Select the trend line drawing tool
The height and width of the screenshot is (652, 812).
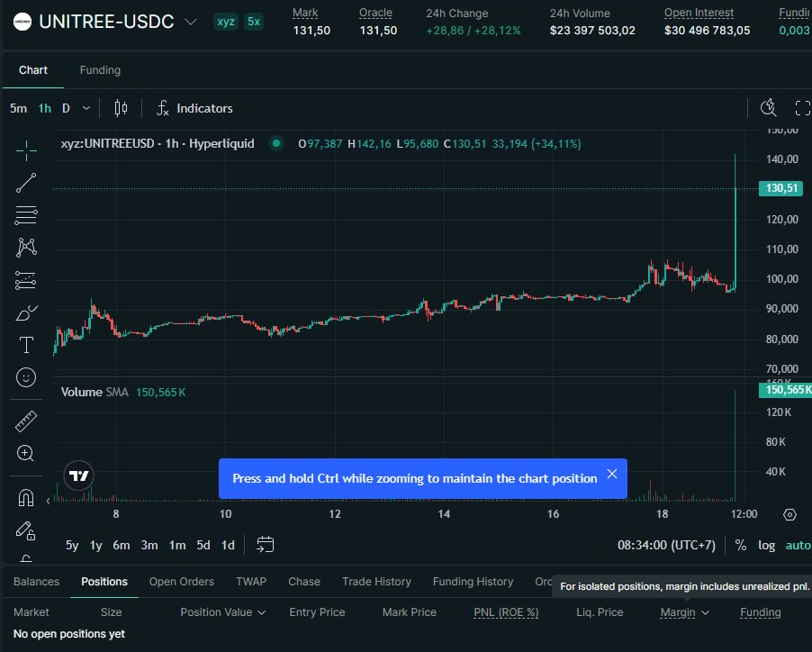[x=26, y=183]
